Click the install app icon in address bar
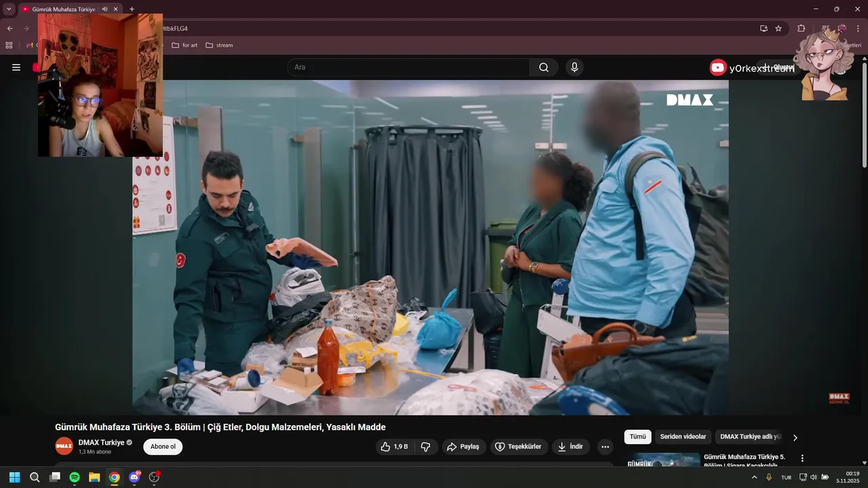The width and height of the screenshot is (868, 488). click(x=764, y=28)
